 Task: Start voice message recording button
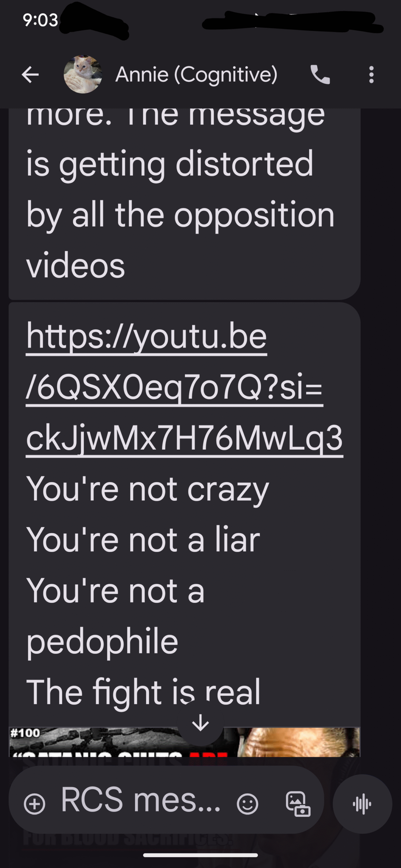(362, 804)
